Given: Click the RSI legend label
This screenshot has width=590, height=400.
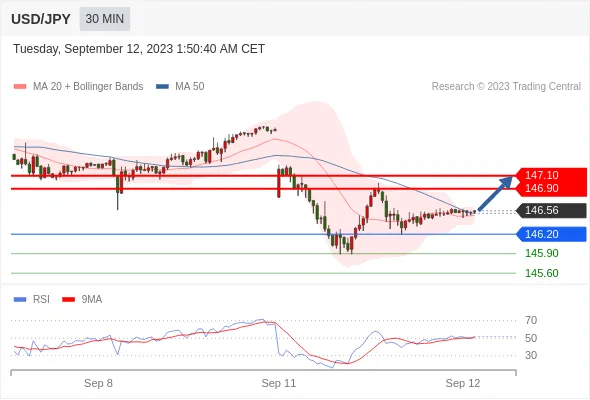Looking at the screenshot, I should pyautogui.click(x=41, y=300).
